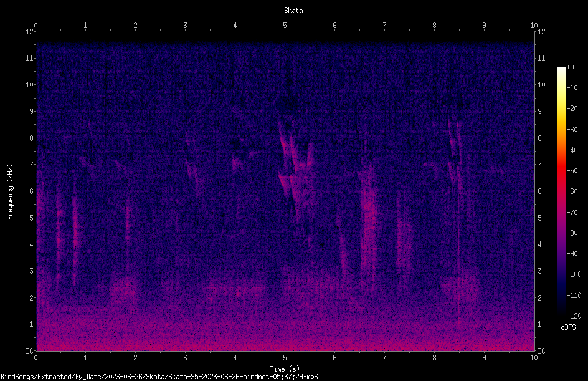The height and width of the screenshot is (381, 588).
Task: Click the "DC" label on left frequency axis
Action: [30, 351]
